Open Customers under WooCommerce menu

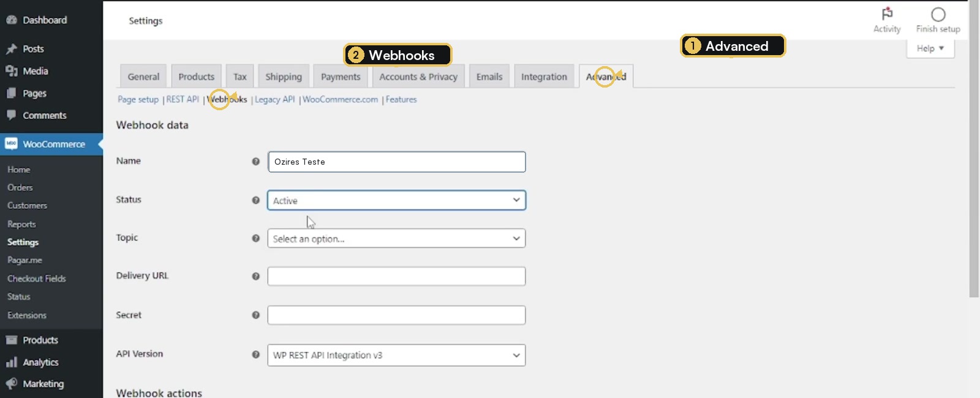pos(27,206)
